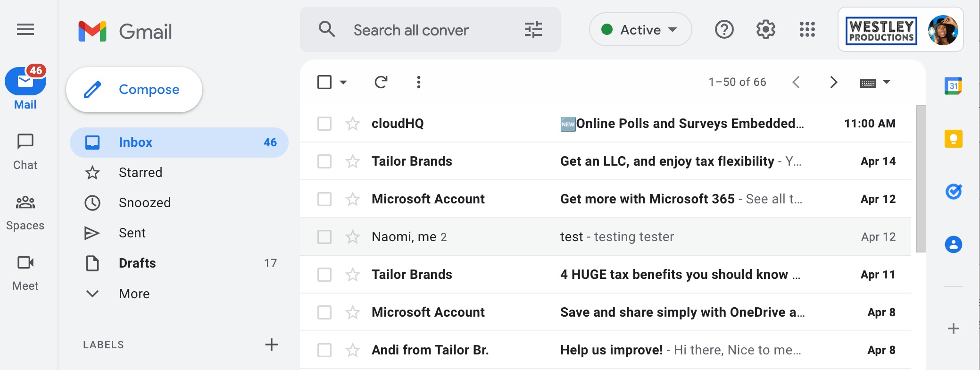Star the Get an LLC email
The height and width of the screenshot is (370, 980).
[x=352, y=161]
